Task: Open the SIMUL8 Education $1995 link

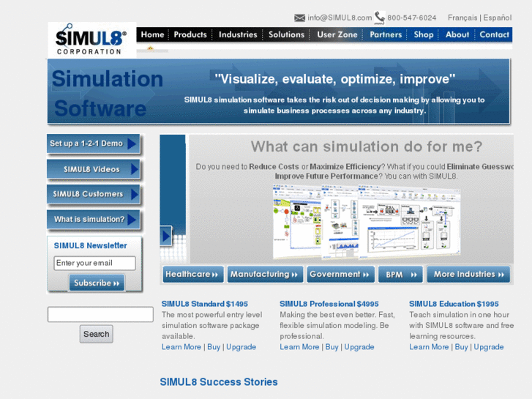Action: coord(454,304)
